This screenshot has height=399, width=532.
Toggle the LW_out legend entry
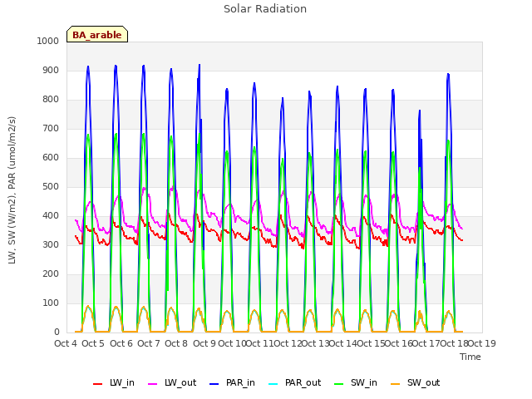172,382
